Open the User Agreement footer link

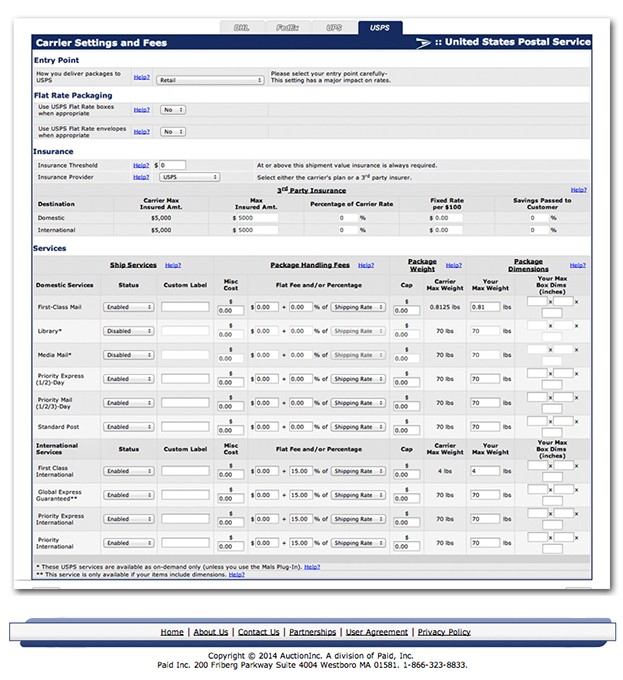[x=377, y=632]
